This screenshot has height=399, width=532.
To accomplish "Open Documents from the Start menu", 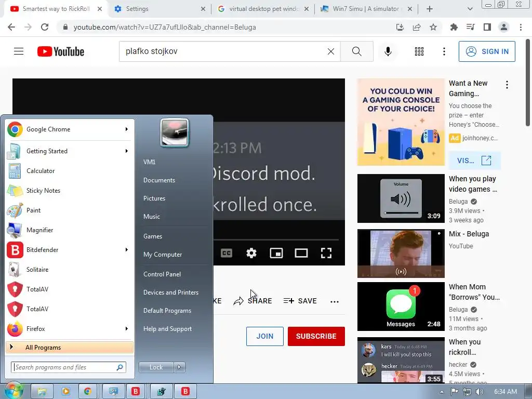I will coord(159,180).
